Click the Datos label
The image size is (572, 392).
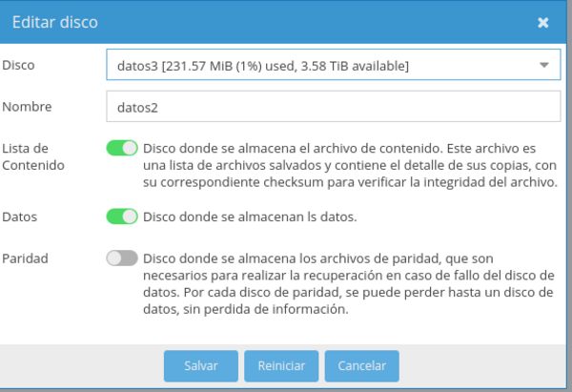point(20,217)
